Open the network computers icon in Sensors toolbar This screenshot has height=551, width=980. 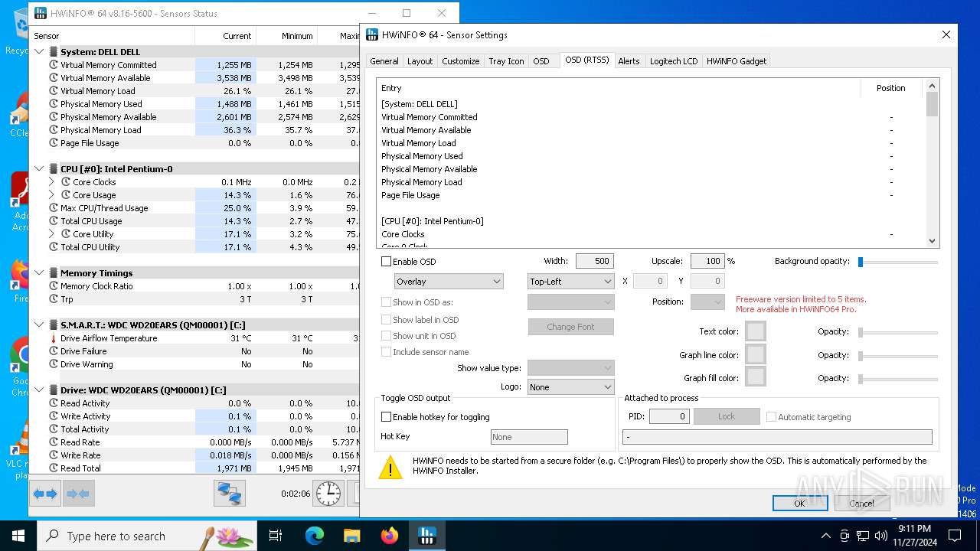(x=230, y=494)
